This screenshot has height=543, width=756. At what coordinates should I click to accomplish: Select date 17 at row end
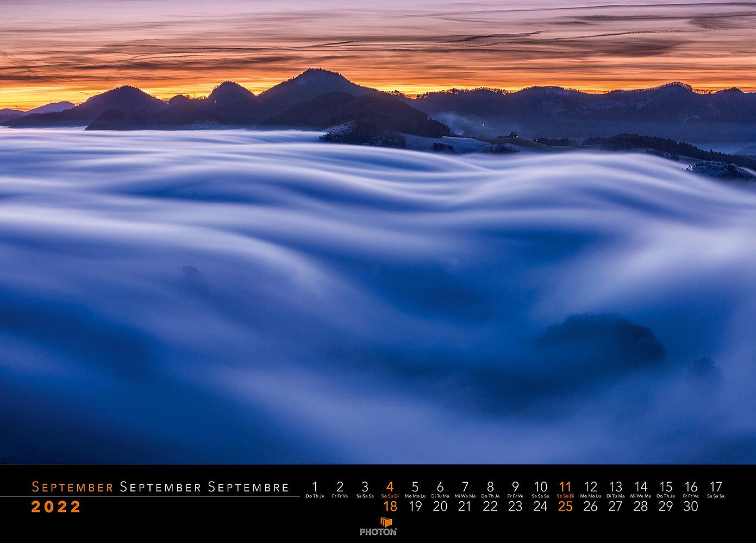716,487
